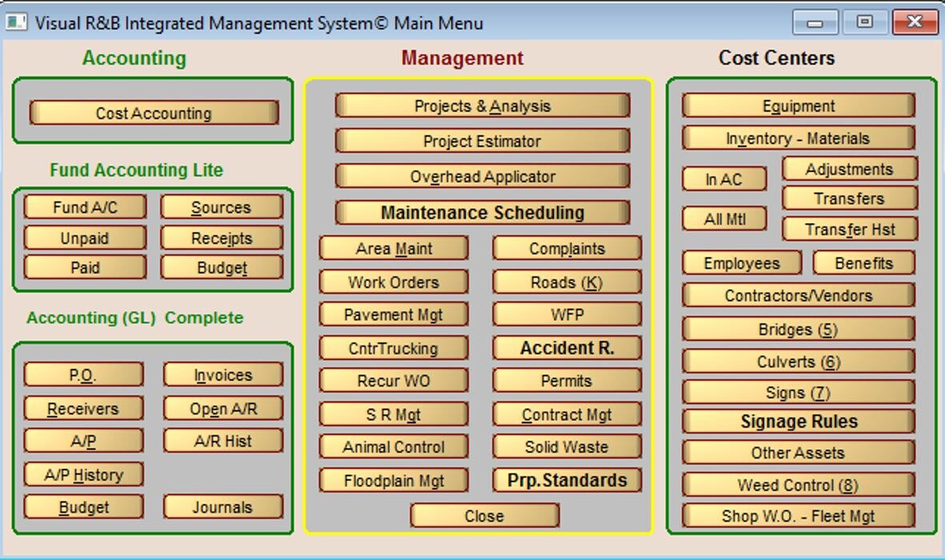Select the Signage Rules button
The height and width of the screenshot is (560, 945).
coord(798,422)
